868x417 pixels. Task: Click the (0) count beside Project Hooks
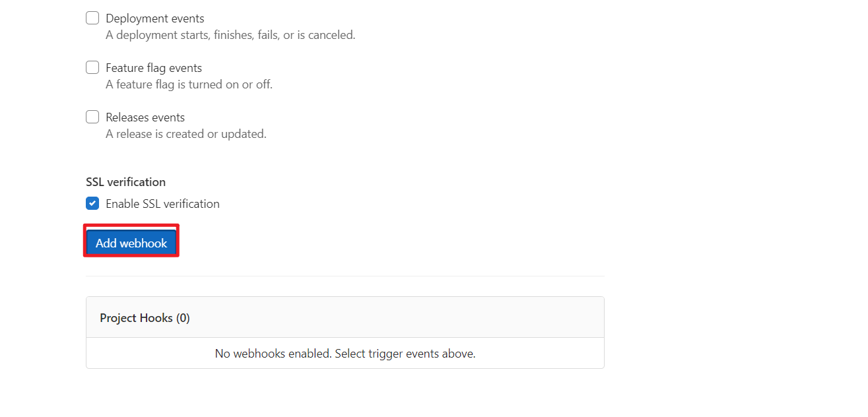click(183, 318)
